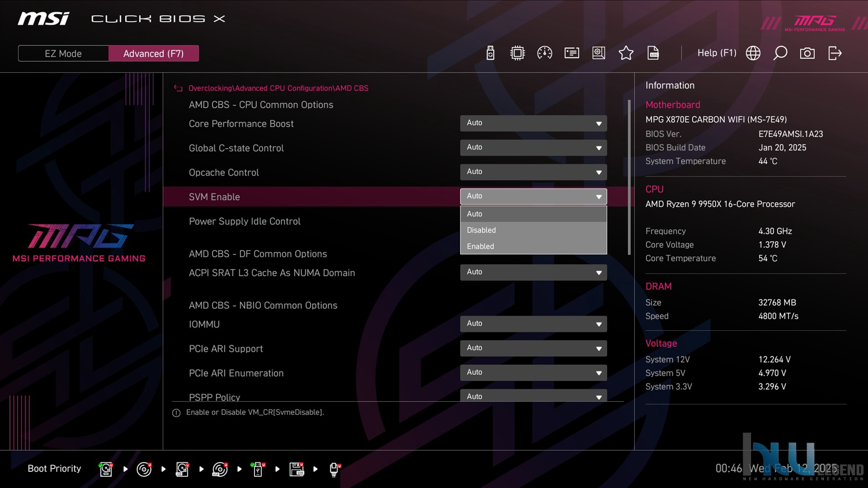Select USB optical disc boot device icon

click(220, 469)
